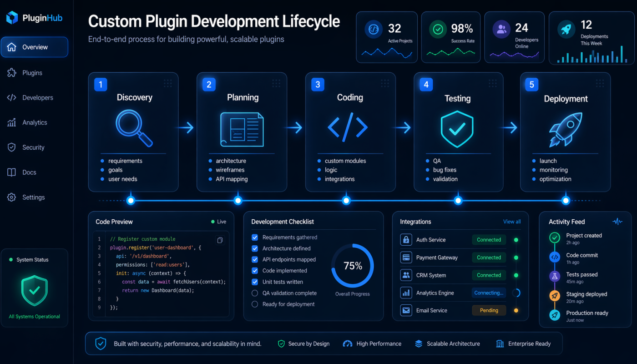The image size is (637, 364).
Task: Click the PluginHub logo icon
Action: (x=12, y=18)
